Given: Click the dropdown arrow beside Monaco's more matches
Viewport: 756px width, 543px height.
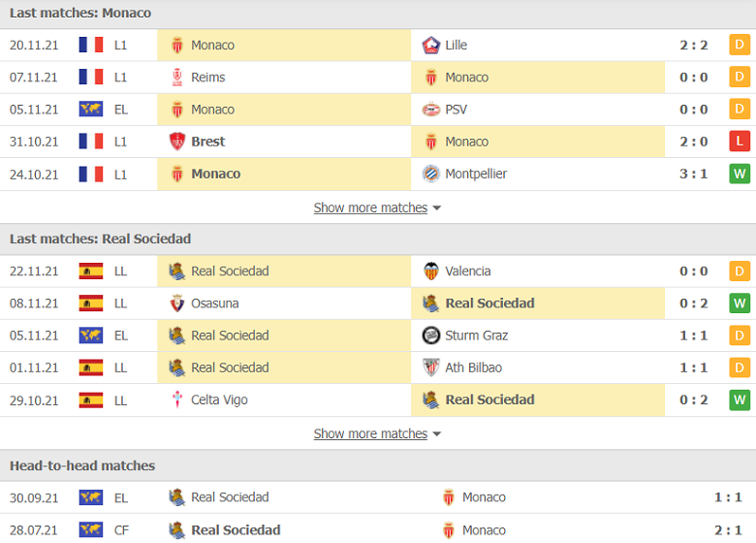Looking at the screenshot, I should (437, 208).
